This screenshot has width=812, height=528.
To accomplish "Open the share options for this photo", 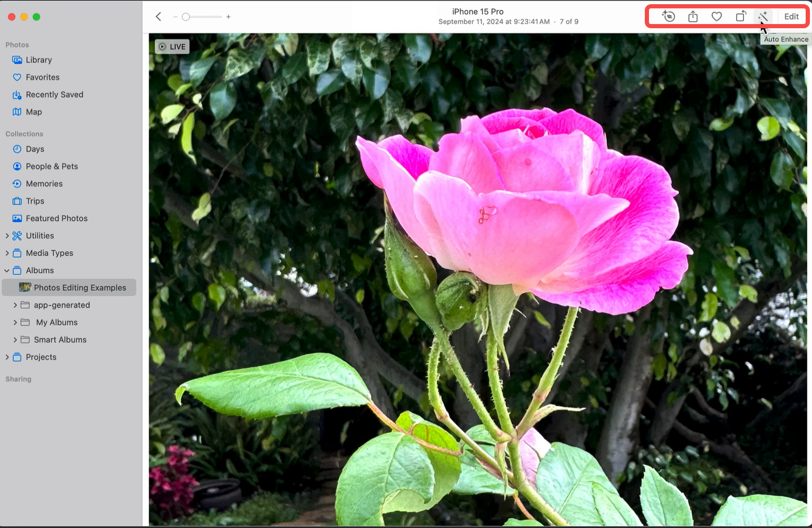I will coord(693,16).
